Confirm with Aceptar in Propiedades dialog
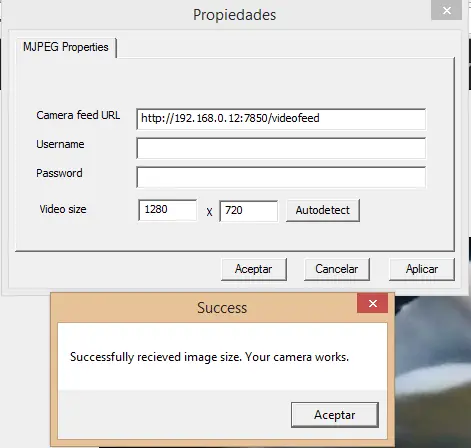 [x=254, y=269]
